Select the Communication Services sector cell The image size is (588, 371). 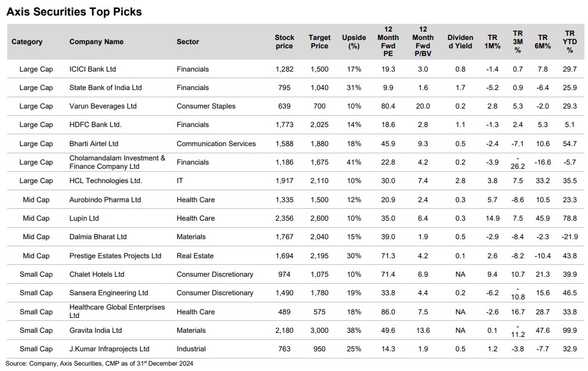216,144
